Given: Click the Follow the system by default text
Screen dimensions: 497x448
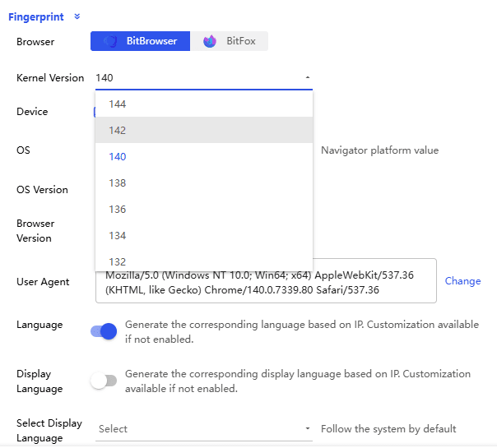Looking at the screenshot, I should 388,429.
